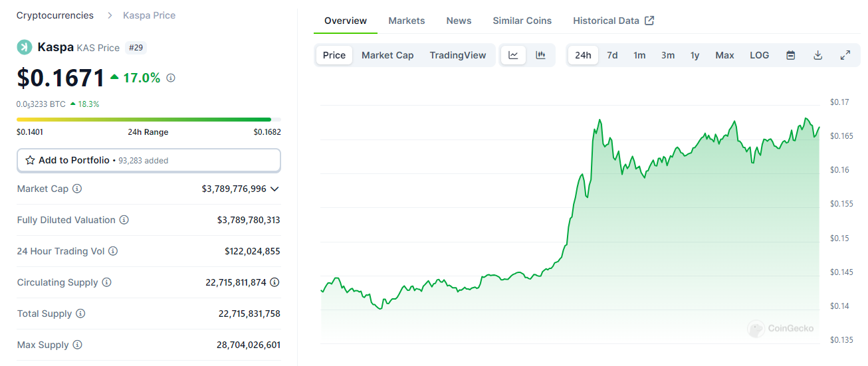This screenshot has height=366, width=868.
Task: Open Cryptocurrencies breadcrumb link
Action: tap(55, 15)
